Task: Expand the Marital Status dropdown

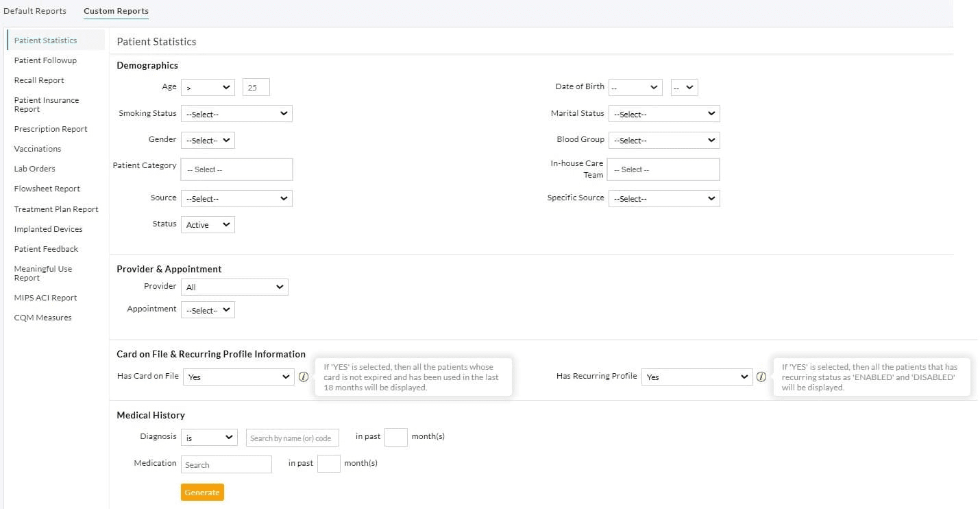Action: 663,114
